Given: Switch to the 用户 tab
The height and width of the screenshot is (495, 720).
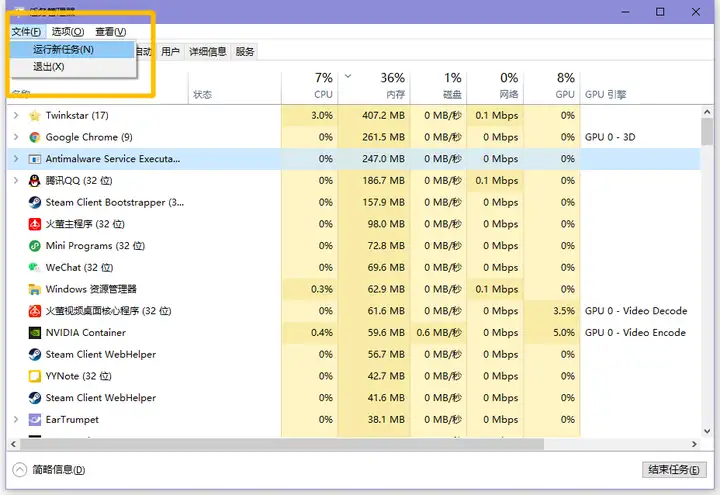Looking at the screenshot, I should click(x=170, y=51).
